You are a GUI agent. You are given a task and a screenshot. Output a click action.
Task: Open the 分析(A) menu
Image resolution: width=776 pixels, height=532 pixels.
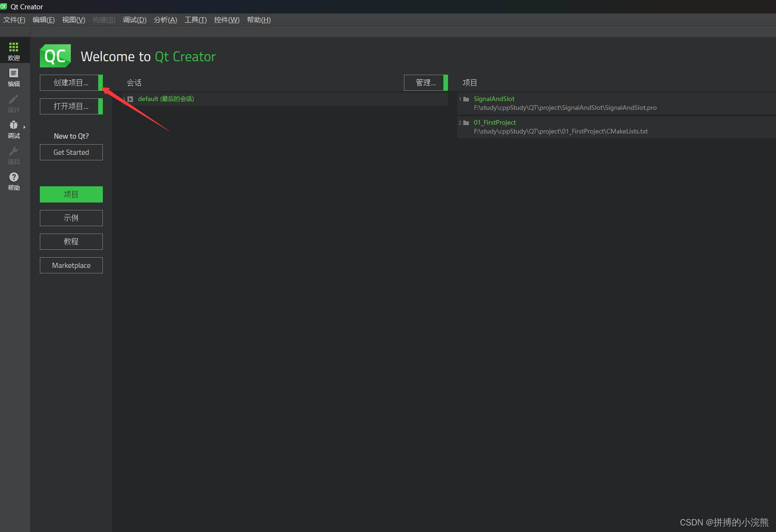(x=165, y=19)
